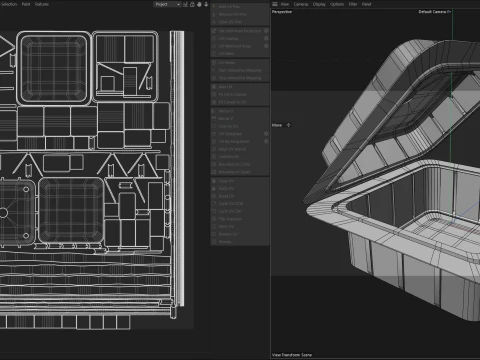Viewport: 480px width, 360px height.
Task: Toggle the globe icon in UV editor header
Action: [x=199, y=4]
